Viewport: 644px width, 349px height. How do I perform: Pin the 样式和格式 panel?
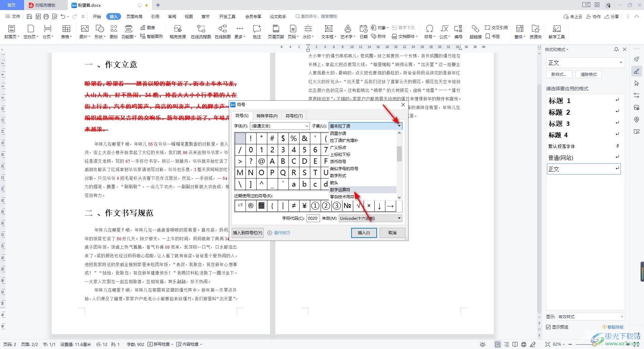pyautogui.click(x=616, y=49)
